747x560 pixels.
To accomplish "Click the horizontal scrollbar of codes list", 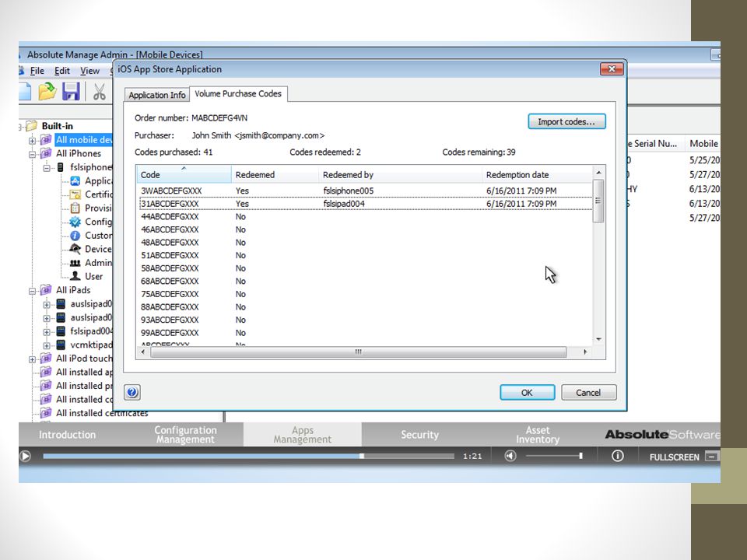I will [x=358, y=352].
